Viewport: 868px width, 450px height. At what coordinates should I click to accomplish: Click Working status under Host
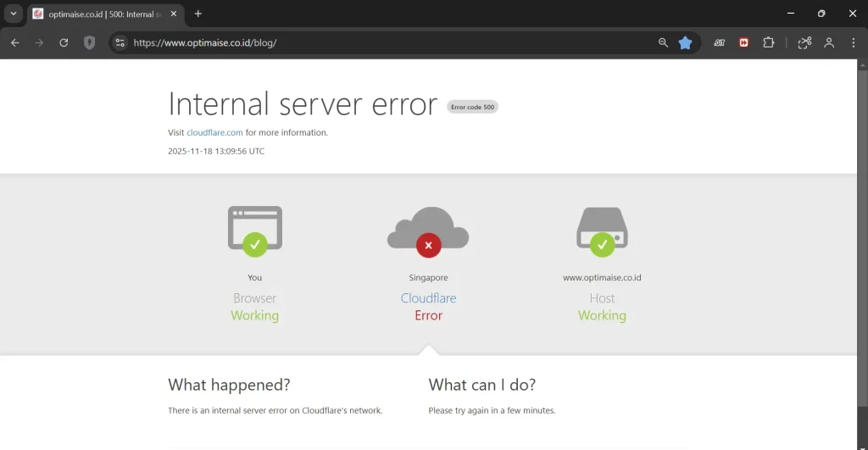tap(602, 315)
